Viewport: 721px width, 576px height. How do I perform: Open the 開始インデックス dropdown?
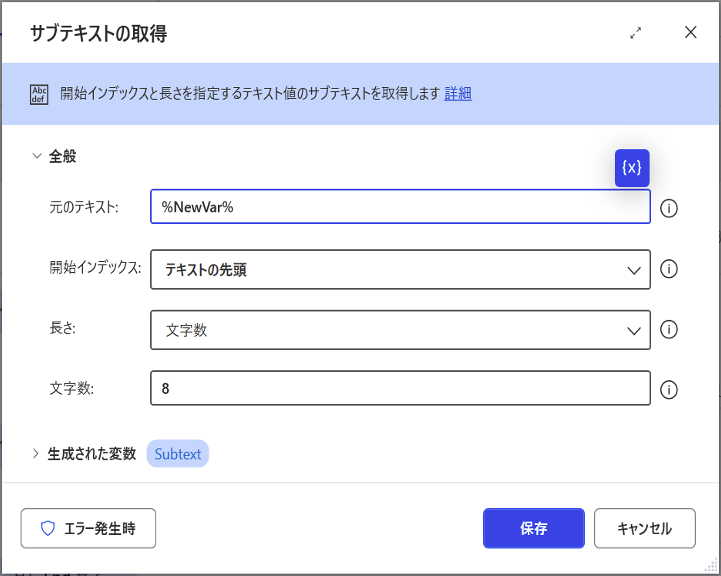point(400,270)
